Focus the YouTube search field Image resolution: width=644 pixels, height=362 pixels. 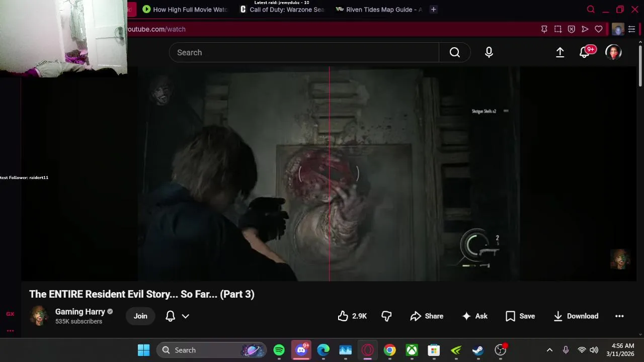pos(304,52)
